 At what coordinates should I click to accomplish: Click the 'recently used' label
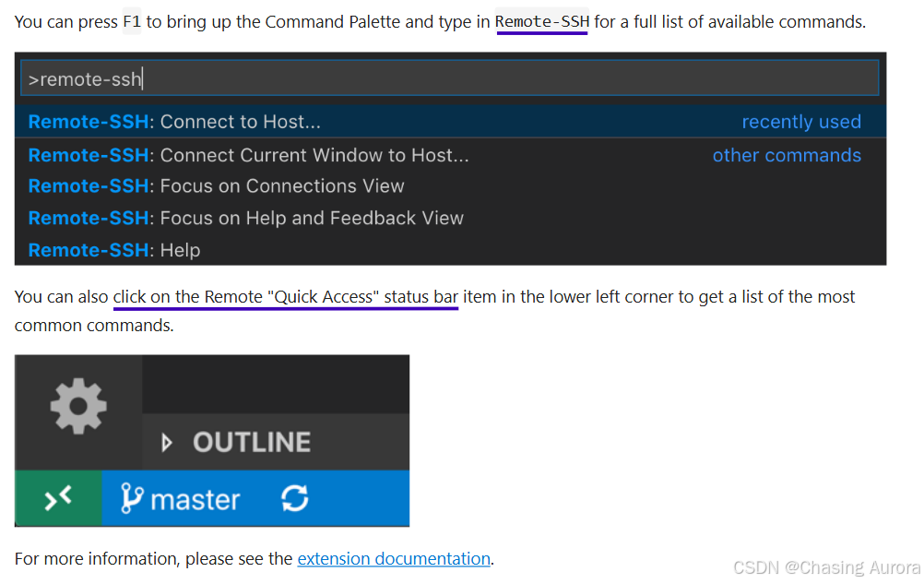tap(801, 122)
